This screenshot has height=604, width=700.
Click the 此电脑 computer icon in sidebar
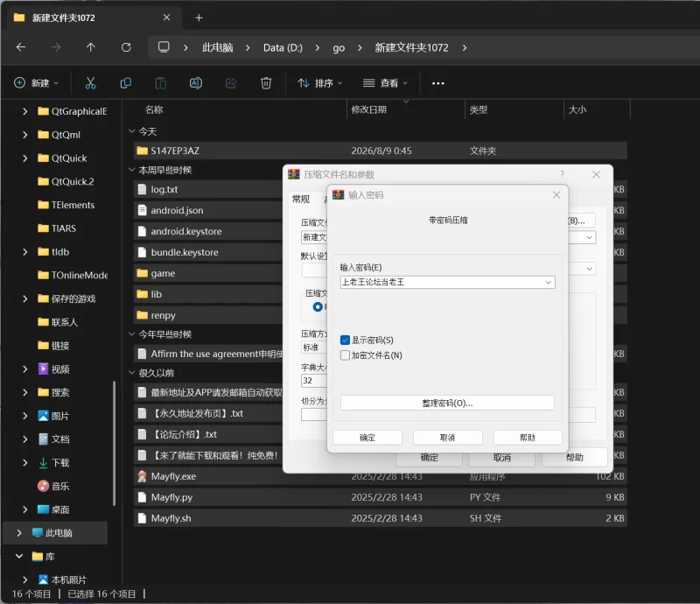tap(38, 532)
